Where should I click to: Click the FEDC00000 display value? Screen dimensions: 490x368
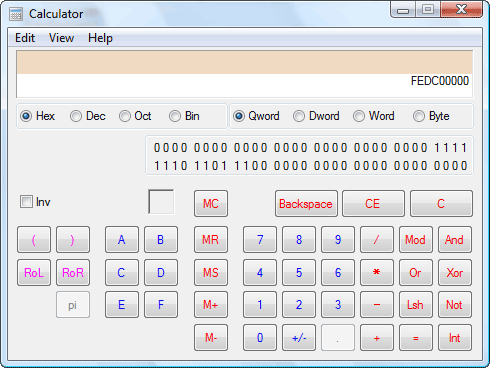pos(440,81)
